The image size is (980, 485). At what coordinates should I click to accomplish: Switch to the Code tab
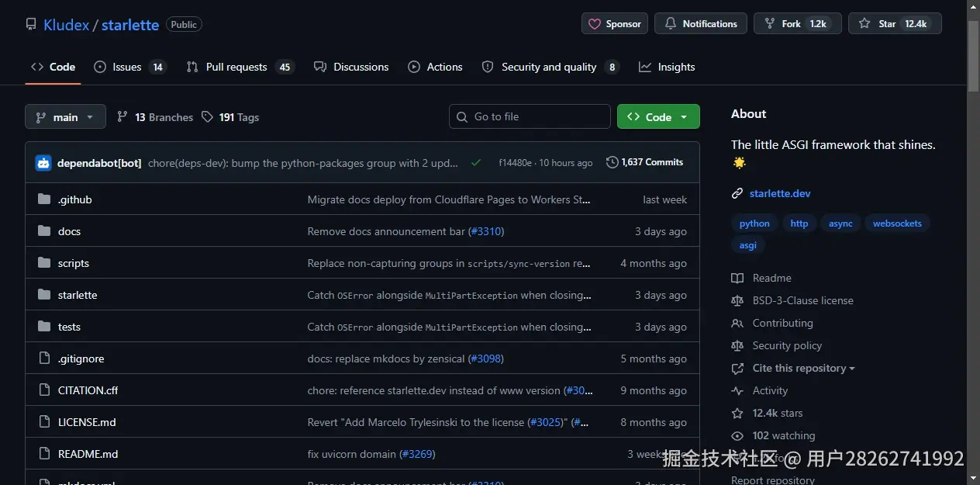click(53, 68)
